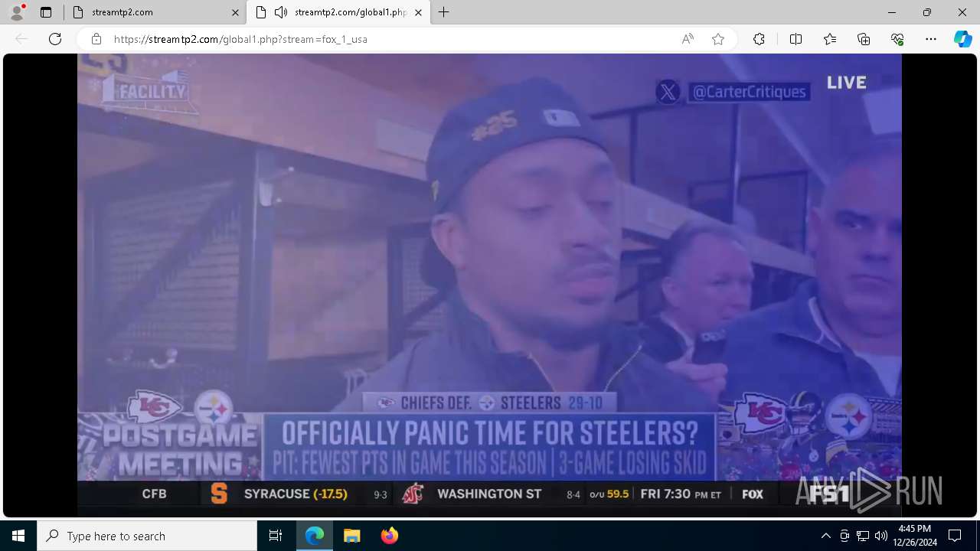Close the global1.php tab
Viewport: 980px width, 551px height.
[418, 12]
